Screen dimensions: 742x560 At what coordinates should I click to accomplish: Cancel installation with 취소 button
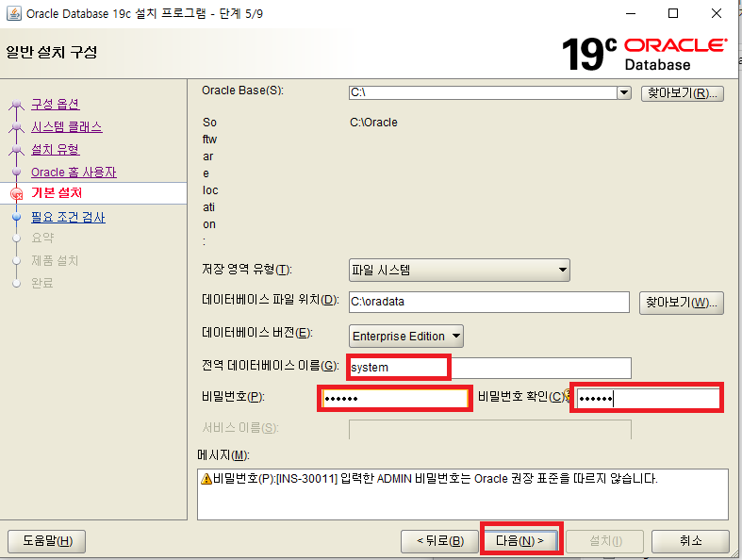690,541
